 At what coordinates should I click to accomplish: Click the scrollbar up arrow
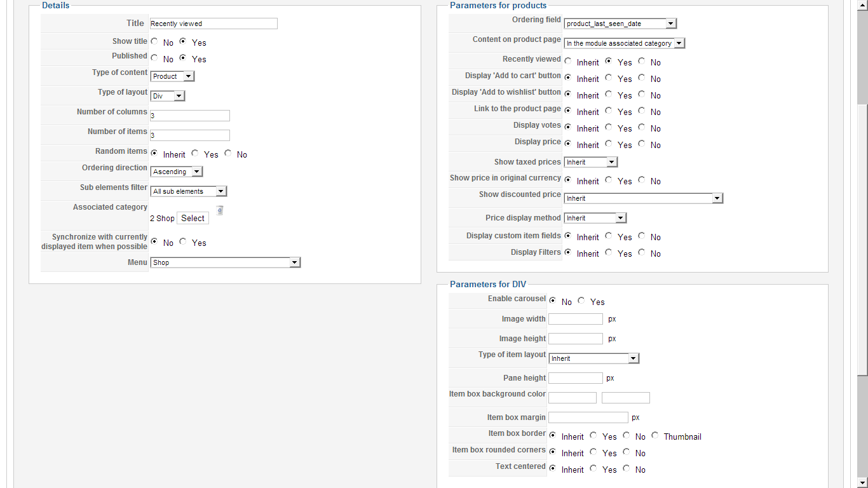point(862,4)
